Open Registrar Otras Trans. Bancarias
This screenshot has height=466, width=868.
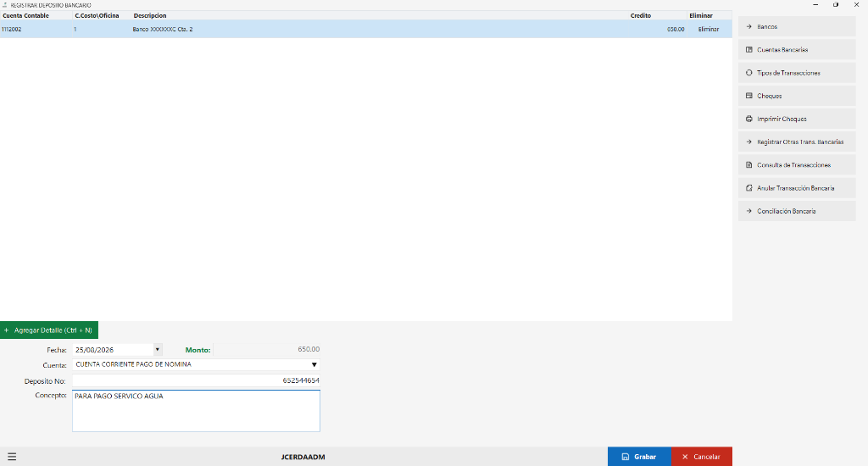(797, 141)
